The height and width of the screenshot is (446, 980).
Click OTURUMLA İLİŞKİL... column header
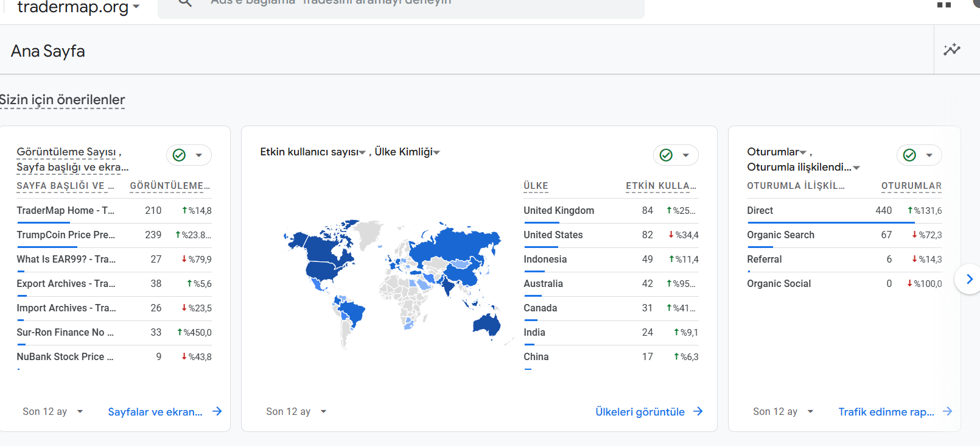tap(796, 186)
